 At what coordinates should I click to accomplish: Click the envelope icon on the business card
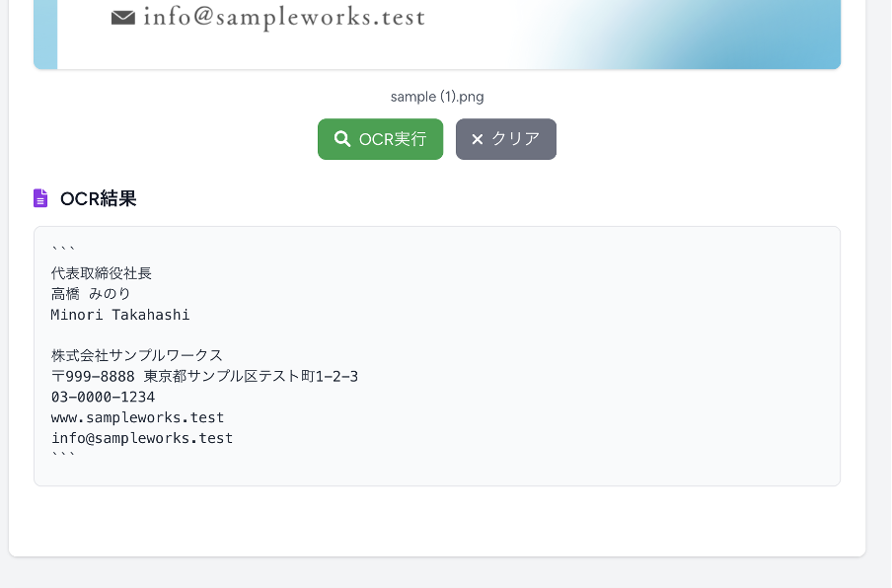pyautogui.click(x=123, y=18)
